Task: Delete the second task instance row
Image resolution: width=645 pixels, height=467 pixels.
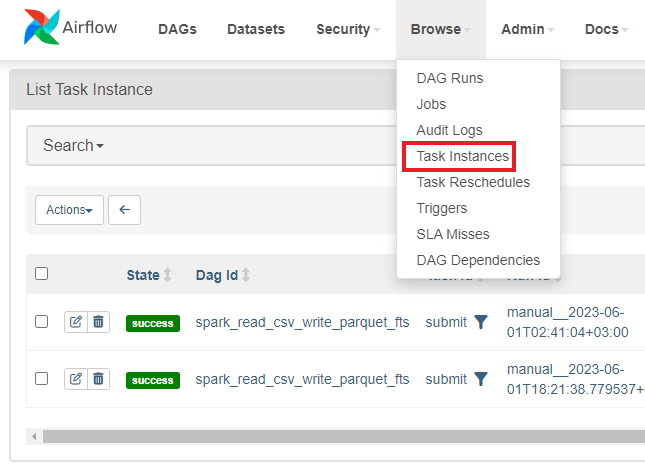Action: 98,379
